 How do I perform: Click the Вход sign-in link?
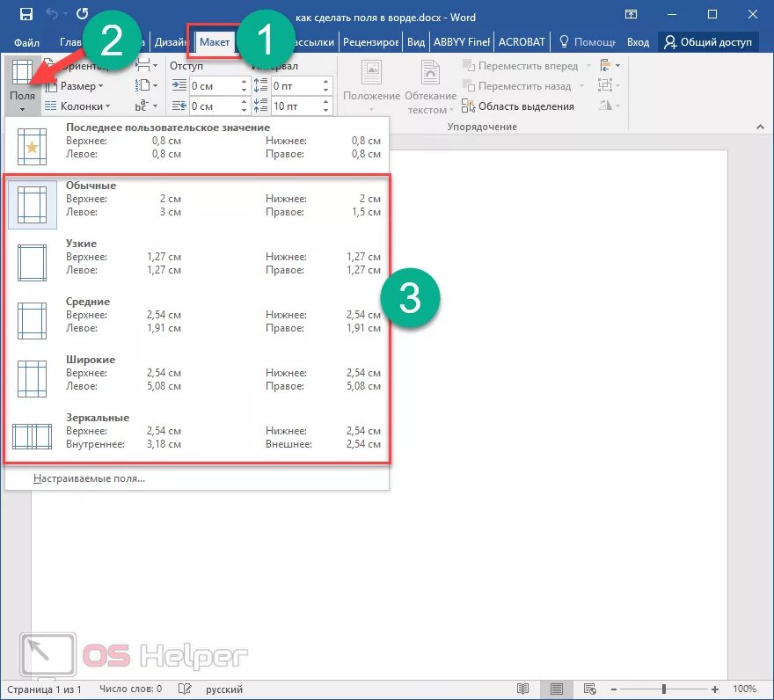[x=638, y=42]
